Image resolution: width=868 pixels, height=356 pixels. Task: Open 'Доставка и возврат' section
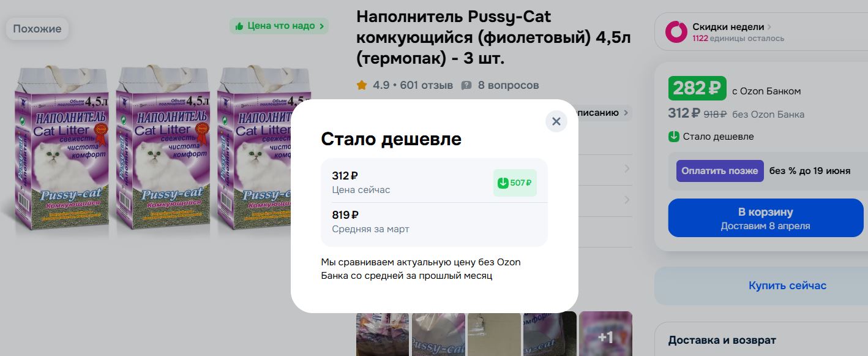[722, 340]
